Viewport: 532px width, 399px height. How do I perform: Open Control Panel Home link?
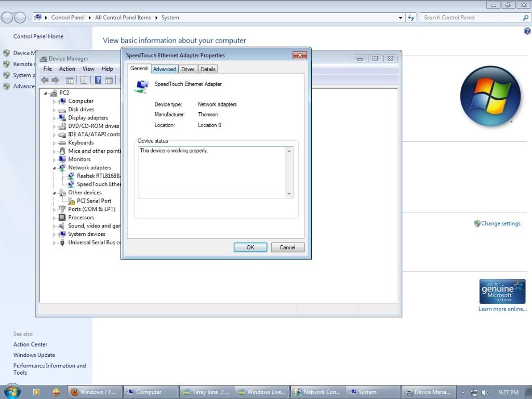pyautogui.click(x=38, y=36)
